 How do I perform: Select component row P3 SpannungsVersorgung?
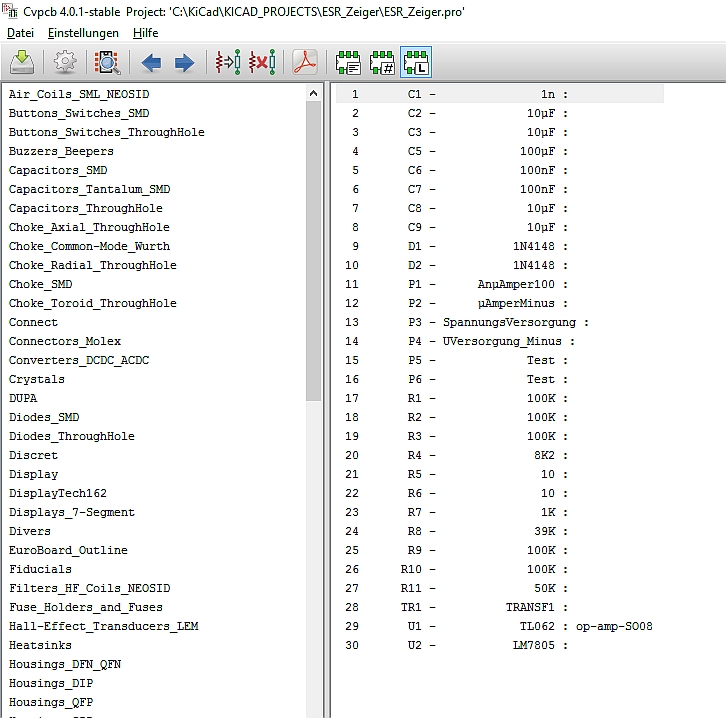point(500,322)
